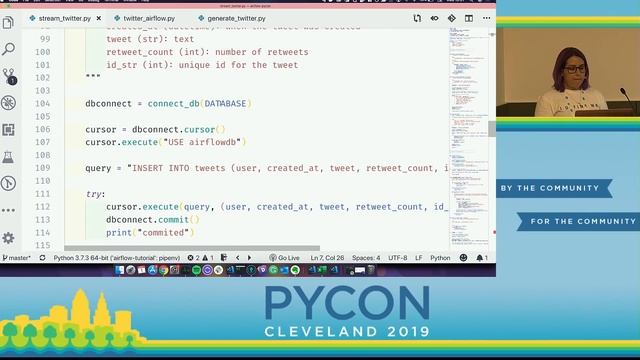Open Spotify from the macOS dock
Viewport: 640px width, 360px height.
(x=196, y=270)
